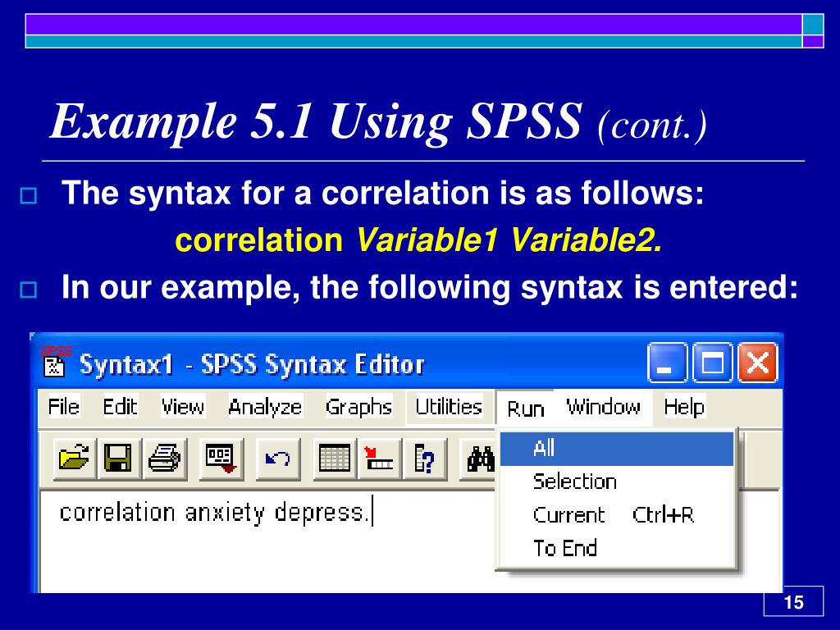Click the Go to Data grid icon
The width and height of the screenshot is (840, 630).
335,459
